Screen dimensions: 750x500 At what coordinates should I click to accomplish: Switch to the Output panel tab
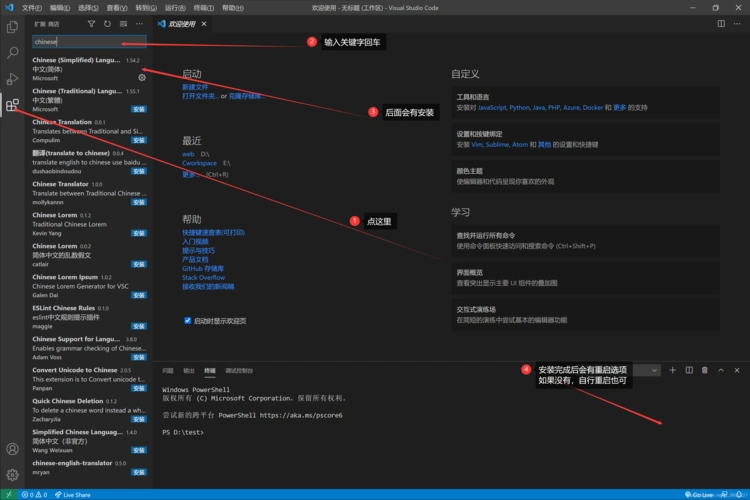(189, 370)
